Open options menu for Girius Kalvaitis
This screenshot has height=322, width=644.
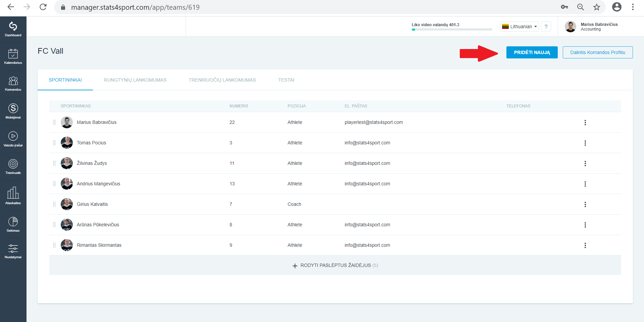(x=585, y=204)
